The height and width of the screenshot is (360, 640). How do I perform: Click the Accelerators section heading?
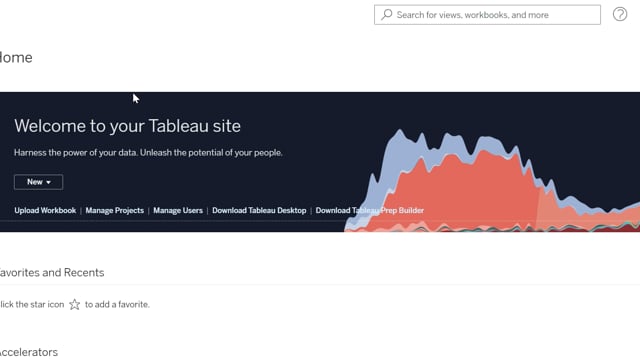[29, 352]
